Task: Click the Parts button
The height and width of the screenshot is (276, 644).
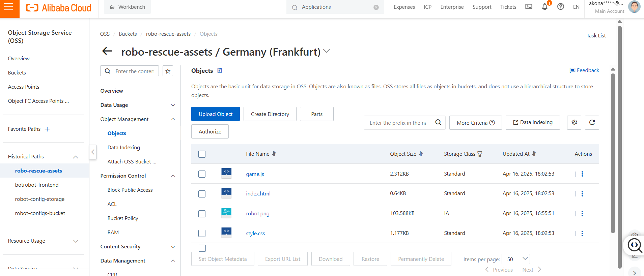Action: click(317, 114)
